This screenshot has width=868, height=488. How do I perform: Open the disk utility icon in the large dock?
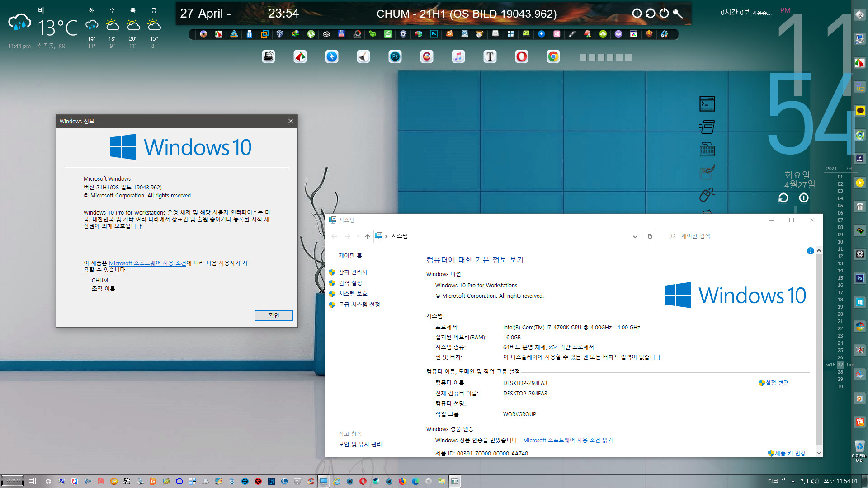click(x=269, y=56)
